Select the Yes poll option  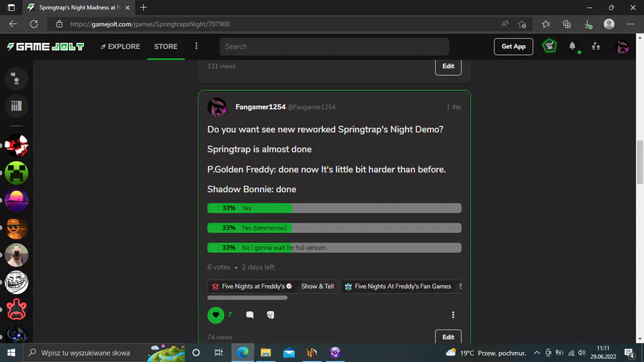(334, 208)
